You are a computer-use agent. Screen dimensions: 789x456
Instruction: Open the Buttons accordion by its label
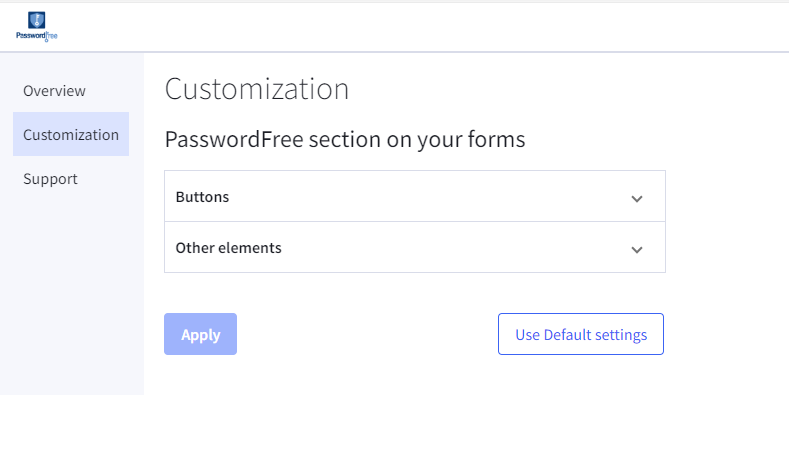202,197
